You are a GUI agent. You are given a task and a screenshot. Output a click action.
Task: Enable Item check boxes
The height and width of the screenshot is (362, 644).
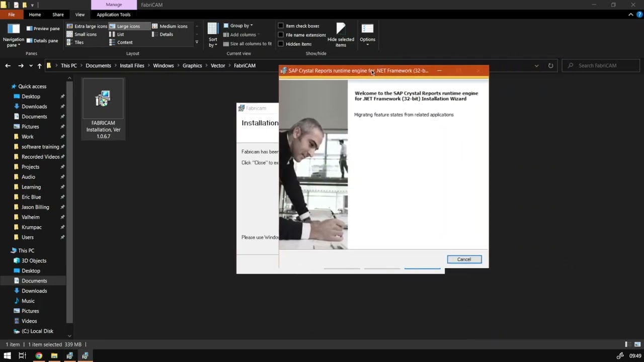(281, 26)
